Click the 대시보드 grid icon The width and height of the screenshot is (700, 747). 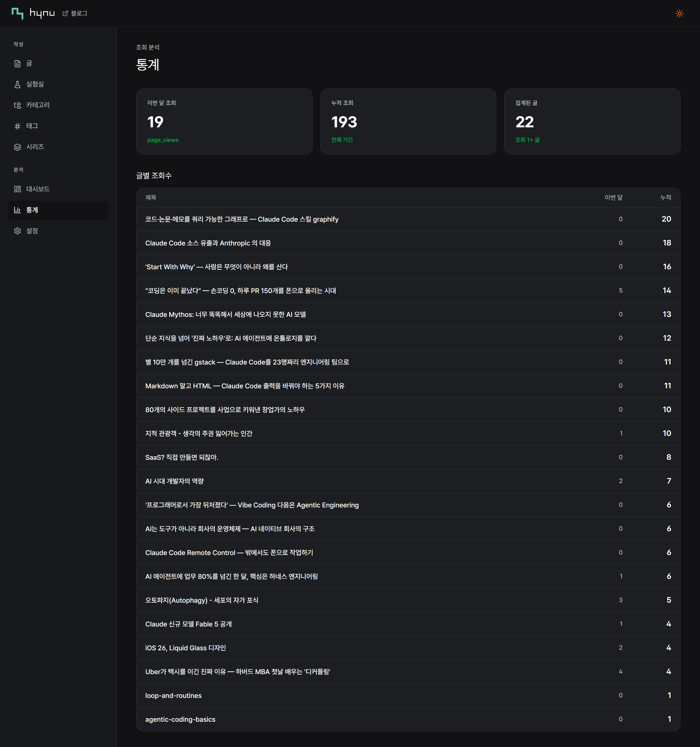click(x=17, y=189)
